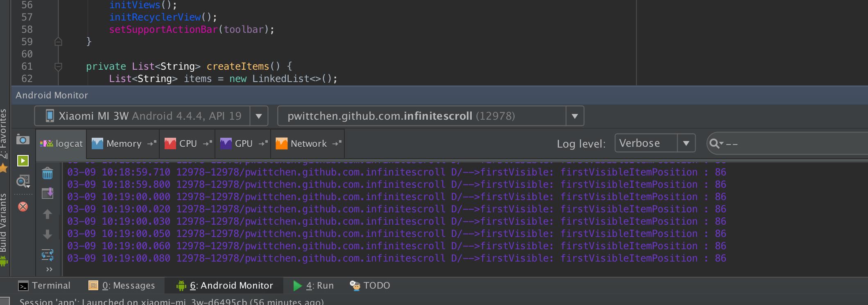Image resolution: width=868 pixels, height=305 pixels.
Task: Open the Build Variants side panel
Action: [x=4, y=230]
